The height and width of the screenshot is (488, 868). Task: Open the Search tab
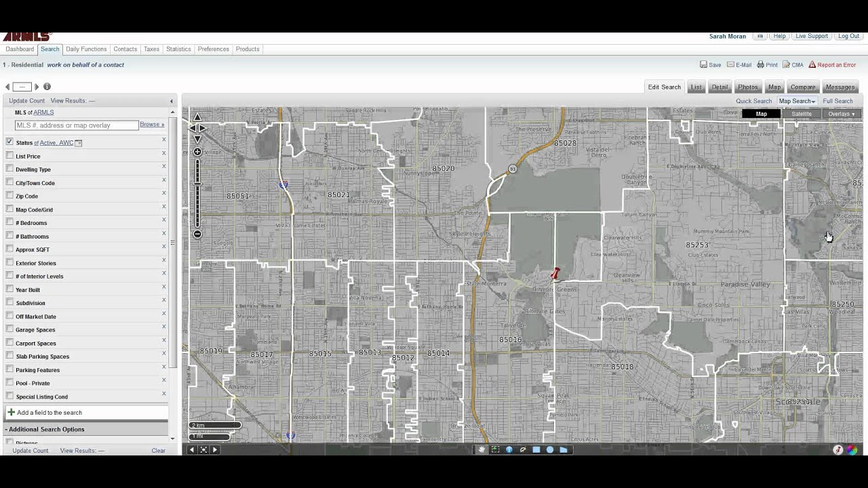(x=50, y=49)
